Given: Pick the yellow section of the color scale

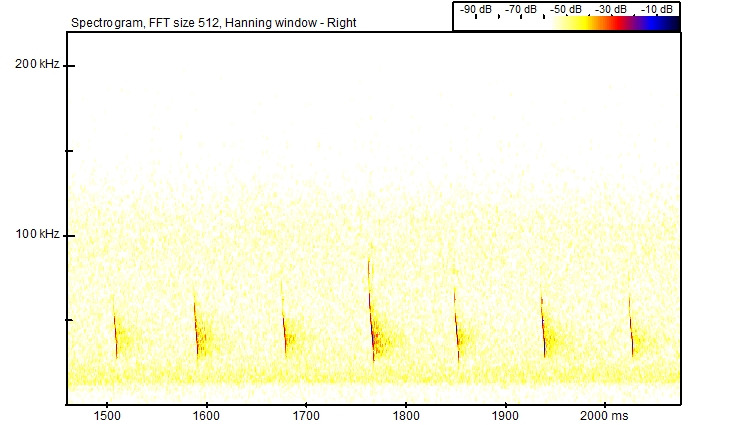Looking at the screenshot, I should click(530, 24).
